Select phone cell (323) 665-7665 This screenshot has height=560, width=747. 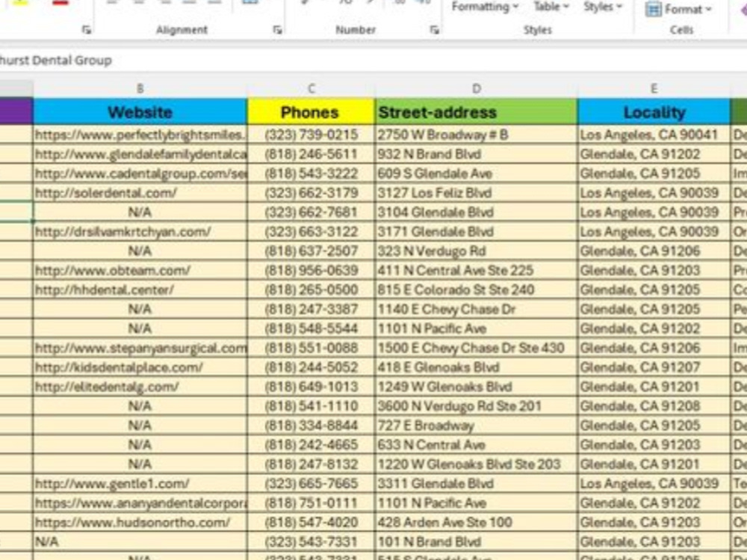(x=311, y=484)
